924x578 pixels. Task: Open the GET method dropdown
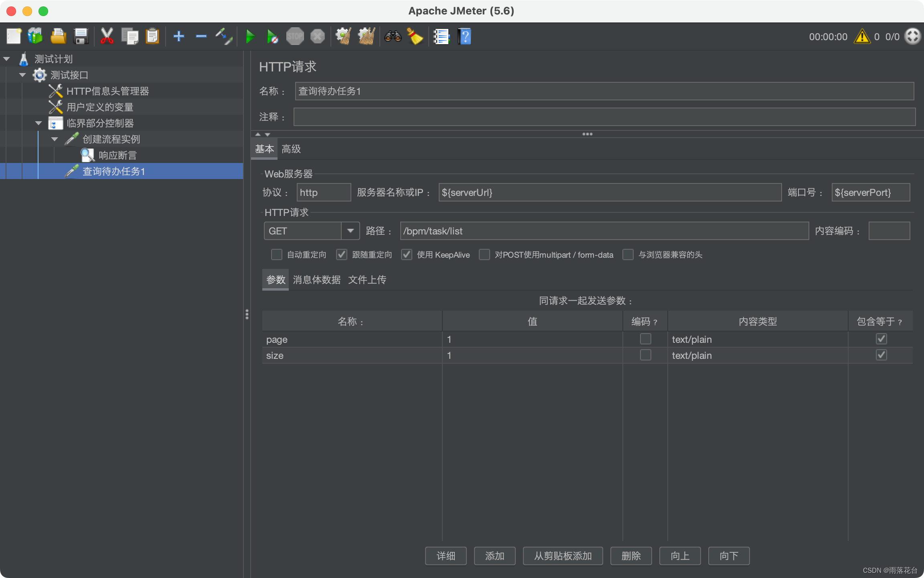(350, 231)
